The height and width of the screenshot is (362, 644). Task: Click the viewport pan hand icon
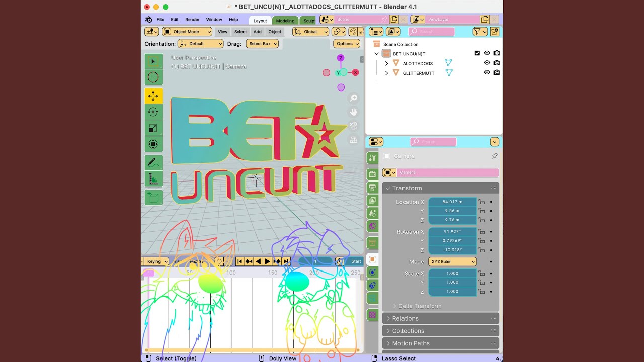(354, 112)
